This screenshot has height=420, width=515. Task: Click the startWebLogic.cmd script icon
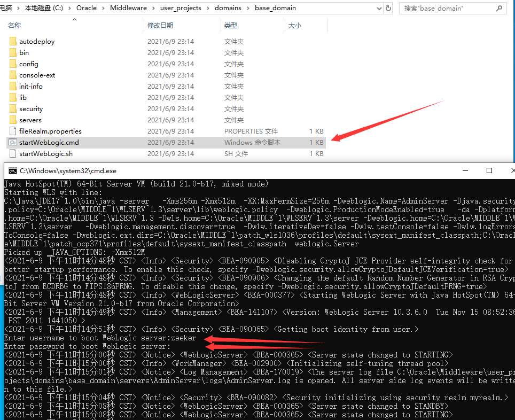pyautogui.click(x=13, y=142)
